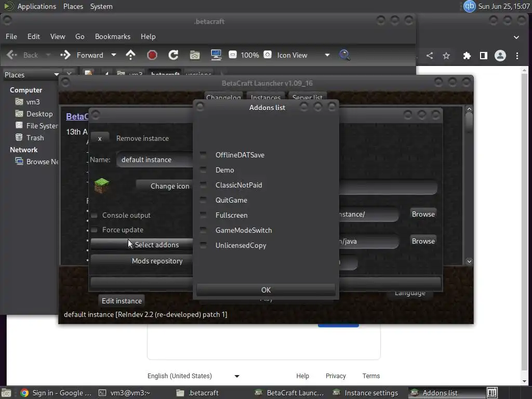532x399 pixels.
Task: Click the Forward arrow icon
Action: click(x=65, y=55)
